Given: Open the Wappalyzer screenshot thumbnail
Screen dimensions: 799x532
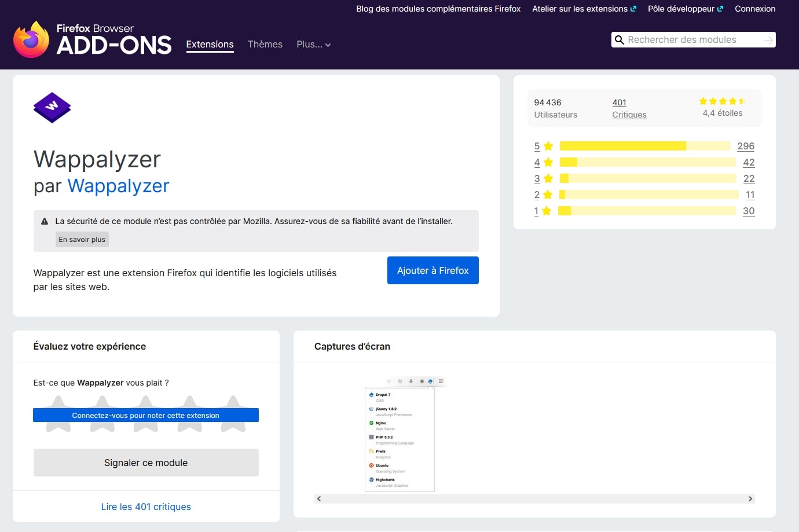Looking at the screenshot, I should pos(406,434).
